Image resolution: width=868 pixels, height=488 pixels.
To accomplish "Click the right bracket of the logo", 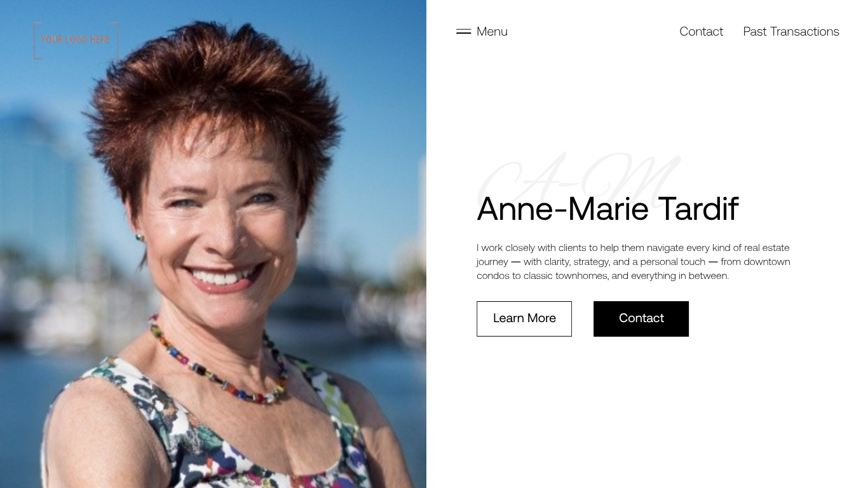I will [115, 41].
